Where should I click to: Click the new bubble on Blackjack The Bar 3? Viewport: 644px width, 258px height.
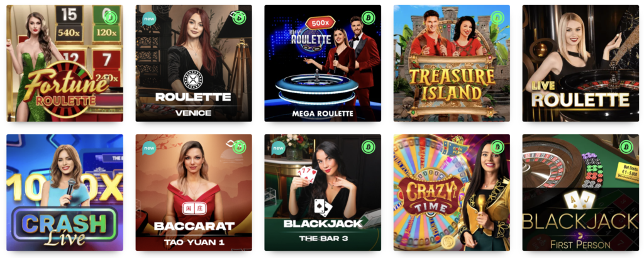278,147
